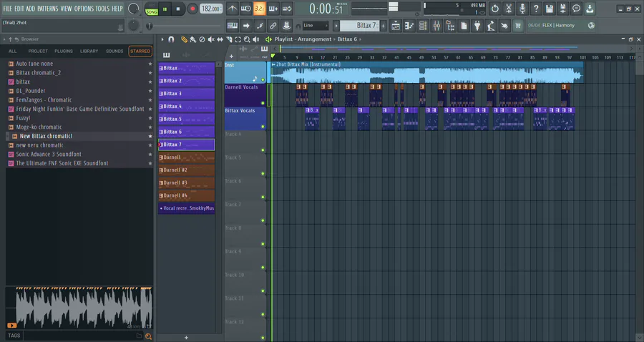The width and height of the screenshot is (644, 342).
Task: Open the Line snap dropdown
Action: (316, 26)
